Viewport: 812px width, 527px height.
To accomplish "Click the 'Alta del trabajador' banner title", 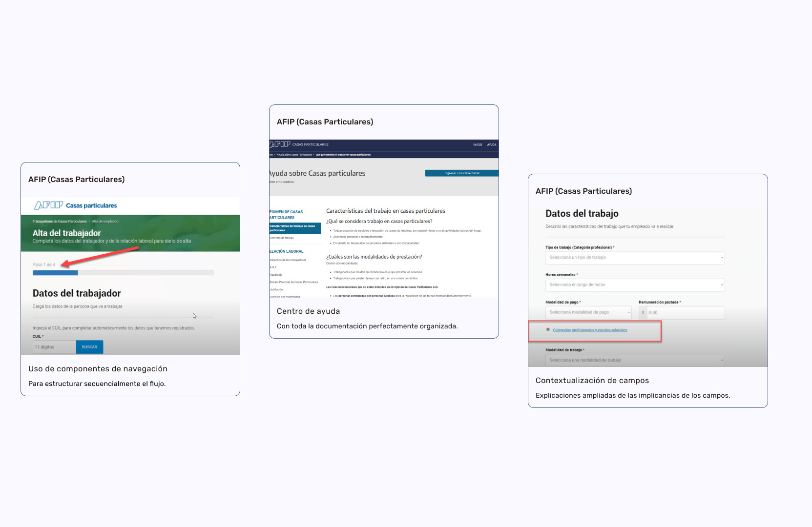I will coord(67,233).
